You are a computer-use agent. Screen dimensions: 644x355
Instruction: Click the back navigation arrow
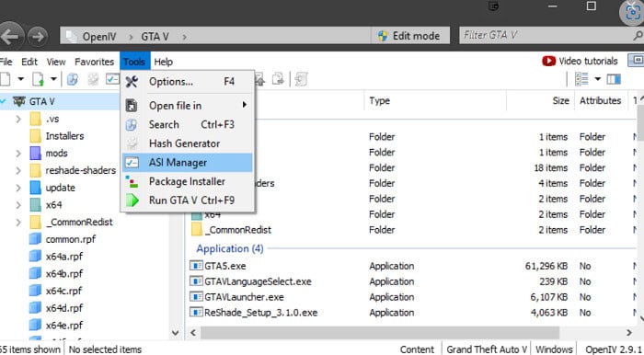[10, 37]
